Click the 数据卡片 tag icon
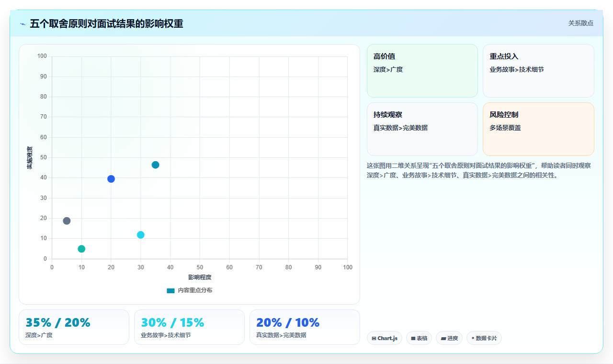This screenshot has height=364, width=613. [x=473, y=338]
